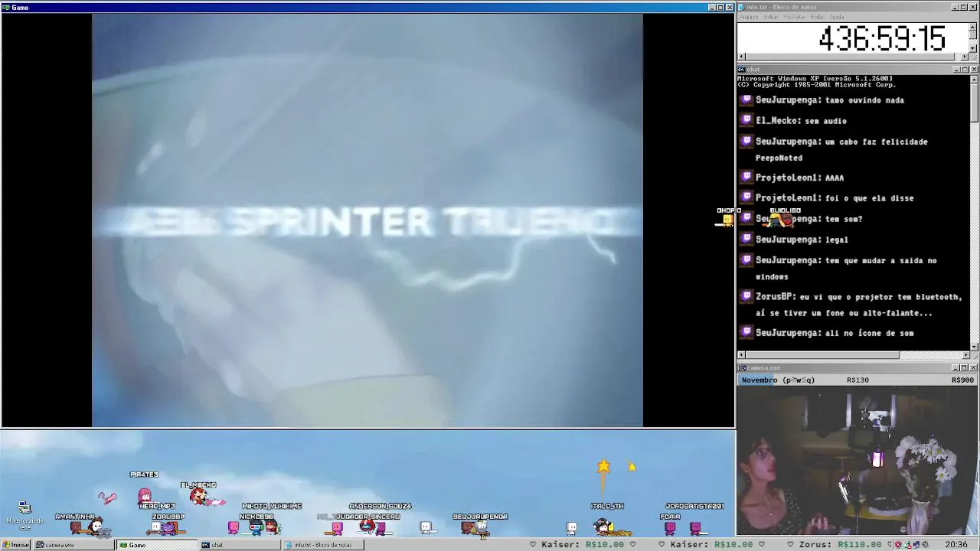Click Twitch badge on 'legal' message
This screenshot has height=551, width=980.
[x=747, y=239]
